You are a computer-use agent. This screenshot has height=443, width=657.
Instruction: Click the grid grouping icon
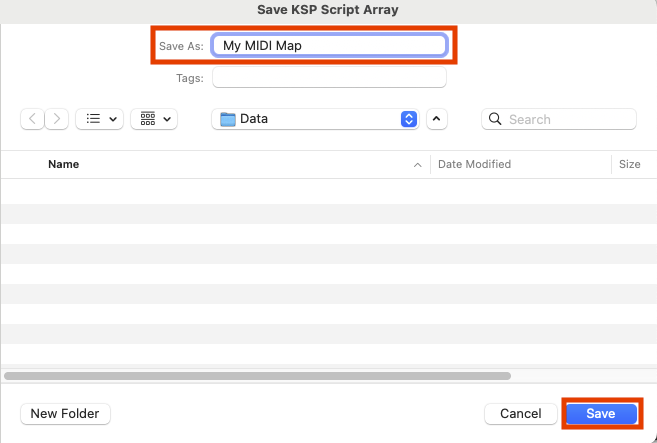click(x=147, y=119)
